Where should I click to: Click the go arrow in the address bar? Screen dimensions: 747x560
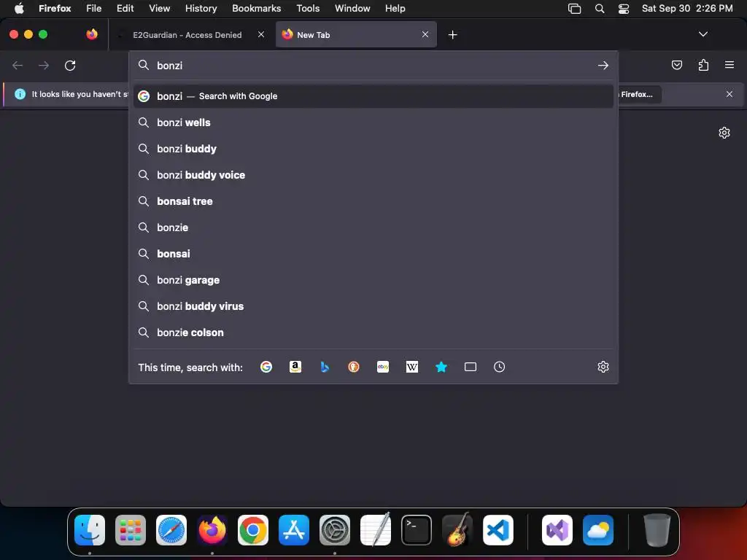coord(603,65)
